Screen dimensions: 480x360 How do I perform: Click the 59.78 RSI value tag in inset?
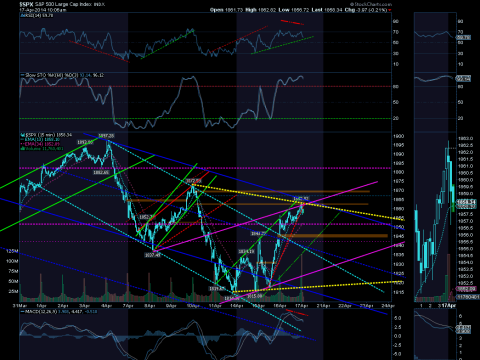coord(464,38)
